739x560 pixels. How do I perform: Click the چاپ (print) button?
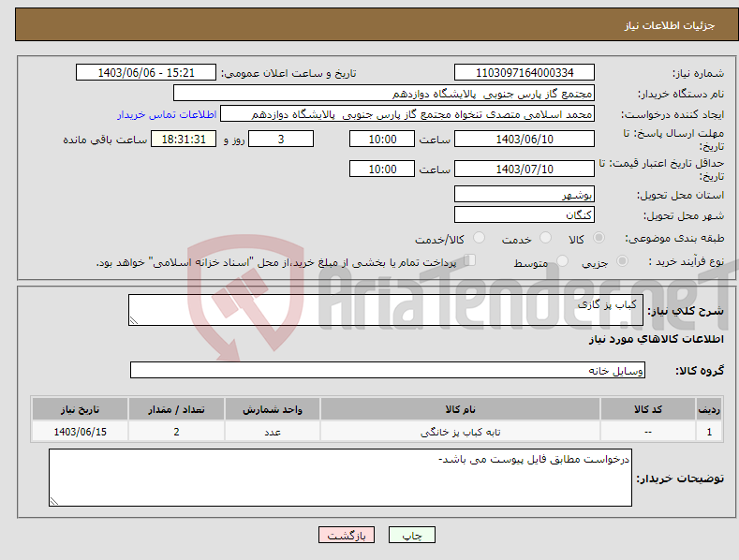coord(411,535)
